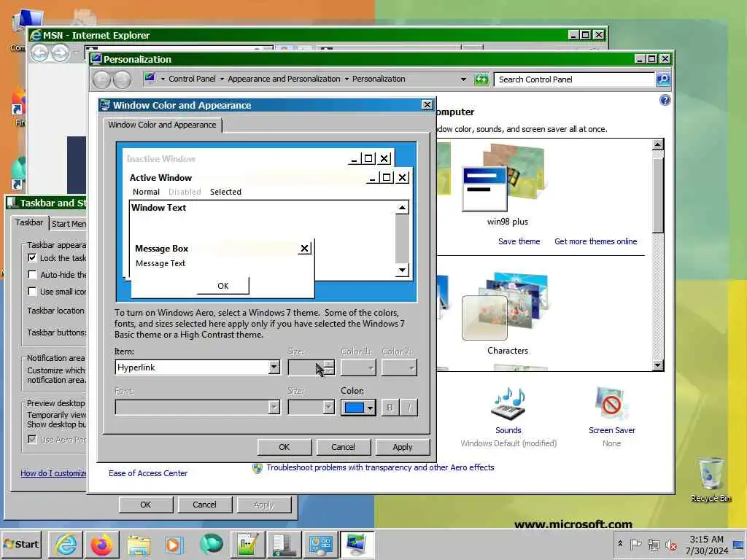Image resolution: width=747 pixels, height=560 pixels.
Task: Open the media player taskbar icon
Action: [174, 544]
